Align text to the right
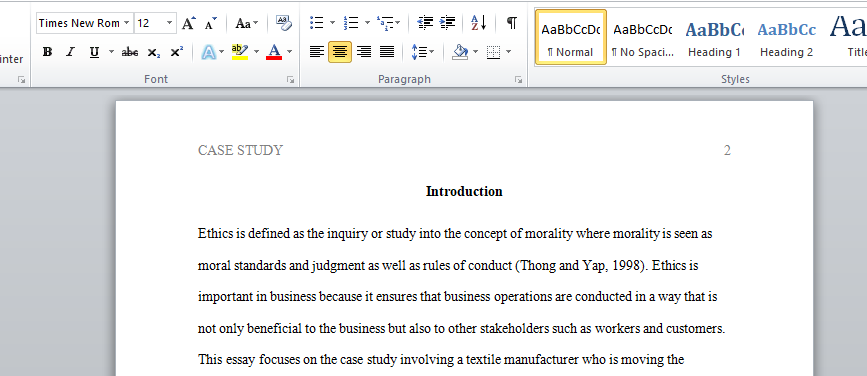Viewport: 867px width, 376px height. click(x=363, y=52)
